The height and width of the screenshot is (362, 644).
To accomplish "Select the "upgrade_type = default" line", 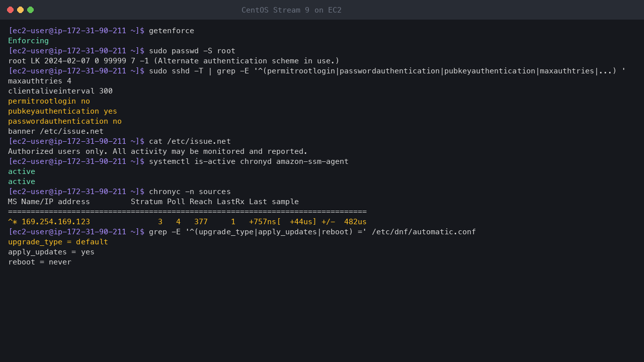I will click(58, 242).
